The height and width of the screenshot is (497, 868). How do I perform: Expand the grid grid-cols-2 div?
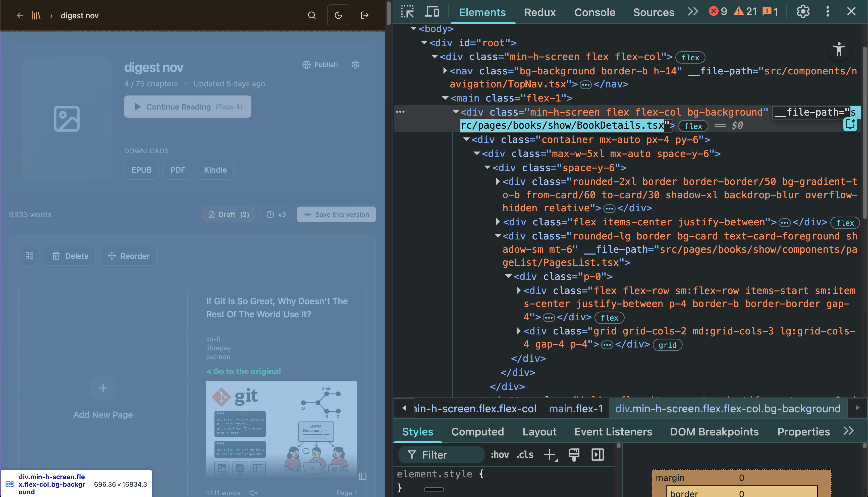tap(519, 331)
